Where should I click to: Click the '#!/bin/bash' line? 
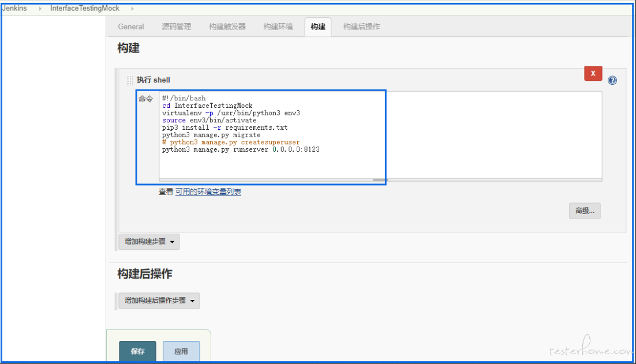(x=184, y=98)
